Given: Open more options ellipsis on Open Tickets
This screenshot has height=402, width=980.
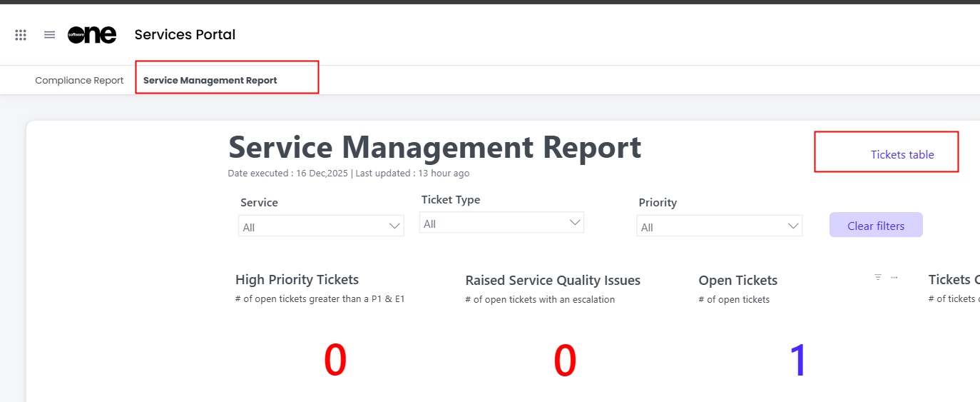Looking at the screenshot, I should [894, 277].
